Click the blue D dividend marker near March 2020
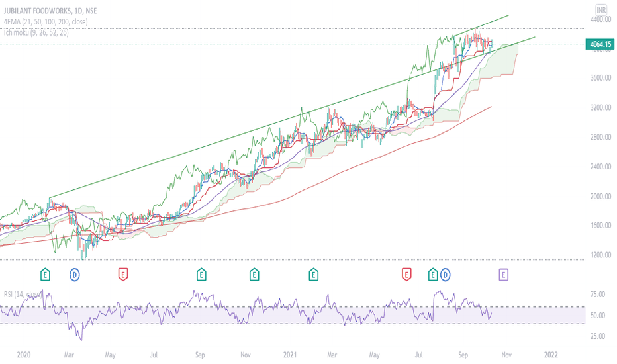The width and height of the screenshot is (617, 364). [75, 274]
